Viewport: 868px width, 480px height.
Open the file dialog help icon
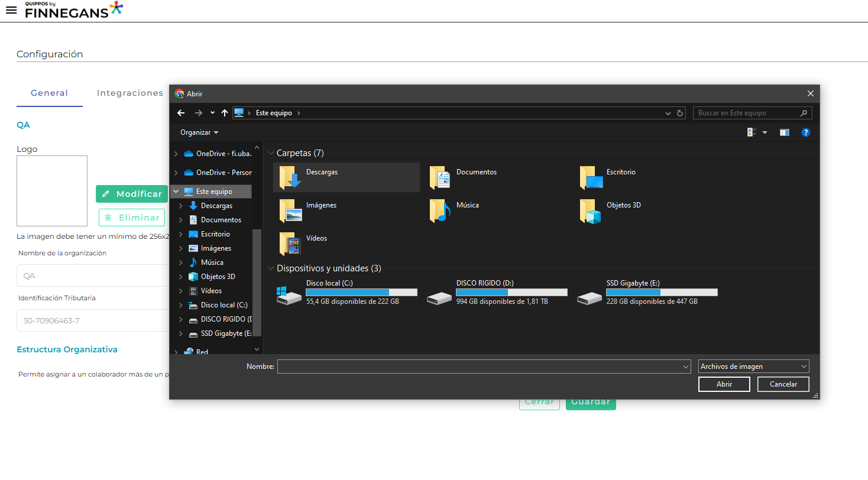[805, 132]
